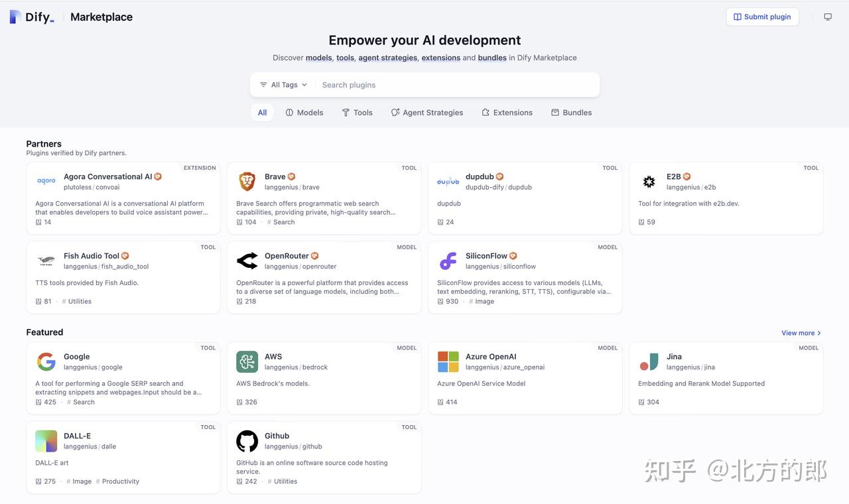Click the AWS Bedrock logo
Screen dimensions: 849x504
pos(247,361)
